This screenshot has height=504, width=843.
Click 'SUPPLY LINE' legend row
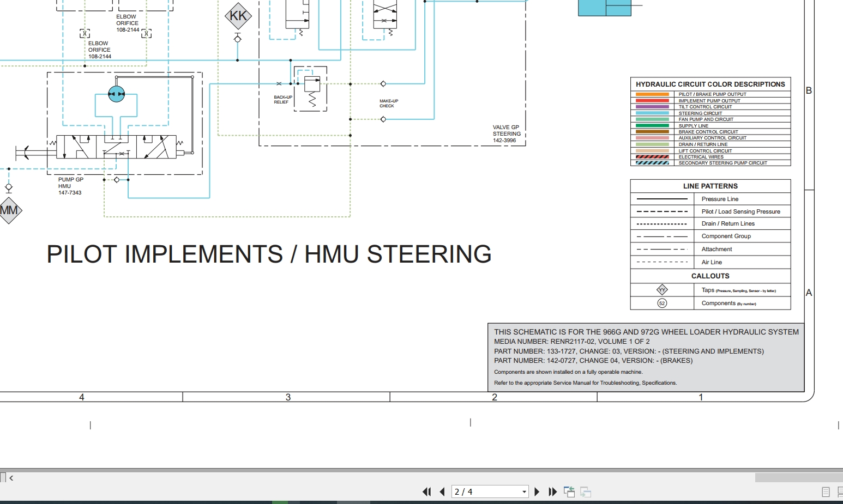[x=710, y=126]
